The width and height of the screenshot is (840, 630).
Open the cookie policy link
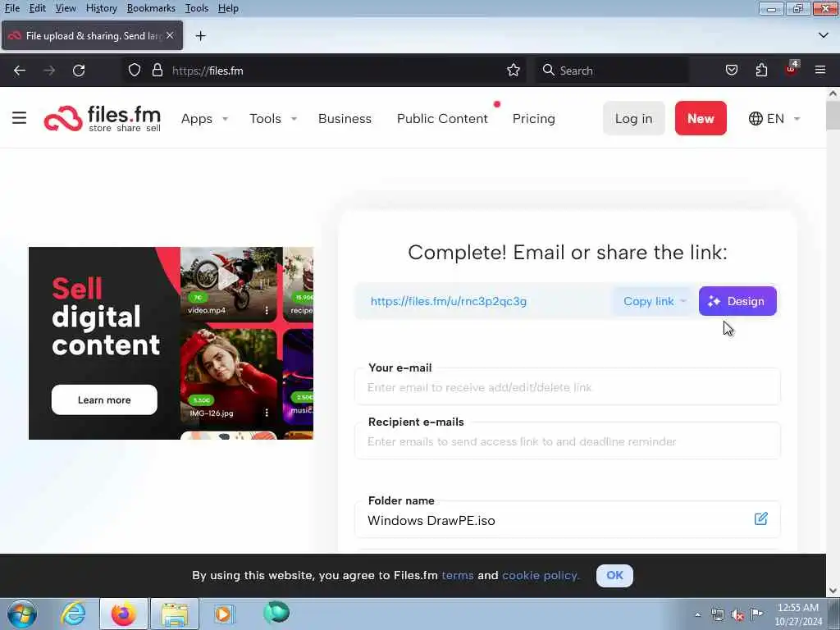(x=541, y=575)
